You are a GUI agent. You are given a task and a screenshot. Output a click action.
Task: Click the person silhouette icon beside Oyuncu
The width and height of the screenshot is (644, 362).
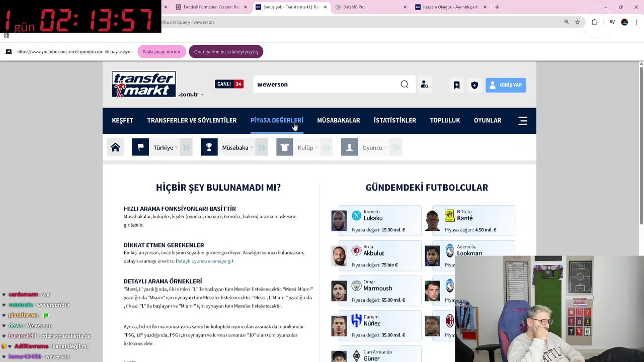pyautogui.click(x=349, y=147)
